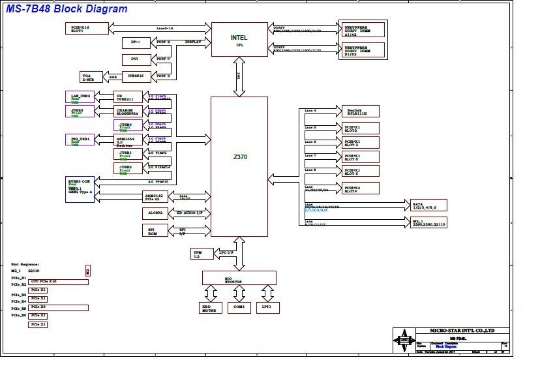
Task: Click the M2_1 2260,2280,22110 box
Action: tap(428, 222)
